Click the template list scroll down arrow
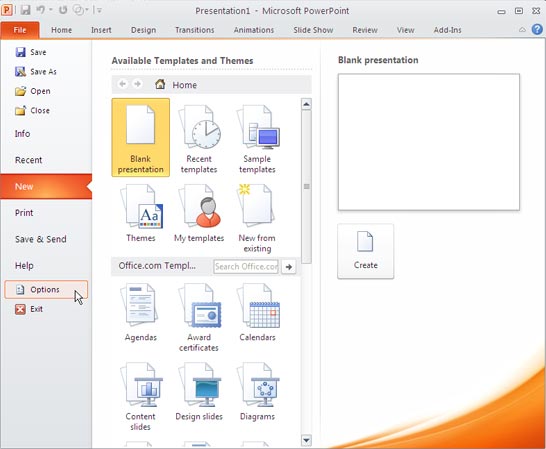This screenshot has width=546, height=449. (x=306, y=440)
